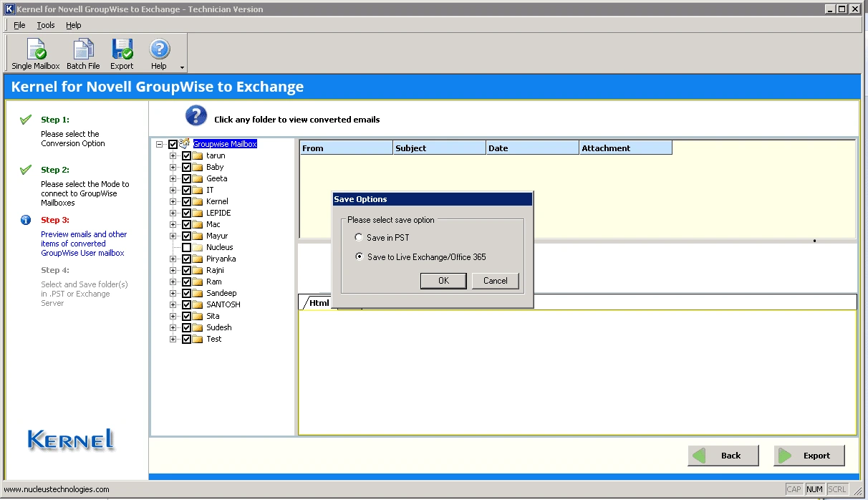Viewport: 868px width, 500px height.
Task: Click the www.nucleustechnologies.com status text
Action: 57,490
